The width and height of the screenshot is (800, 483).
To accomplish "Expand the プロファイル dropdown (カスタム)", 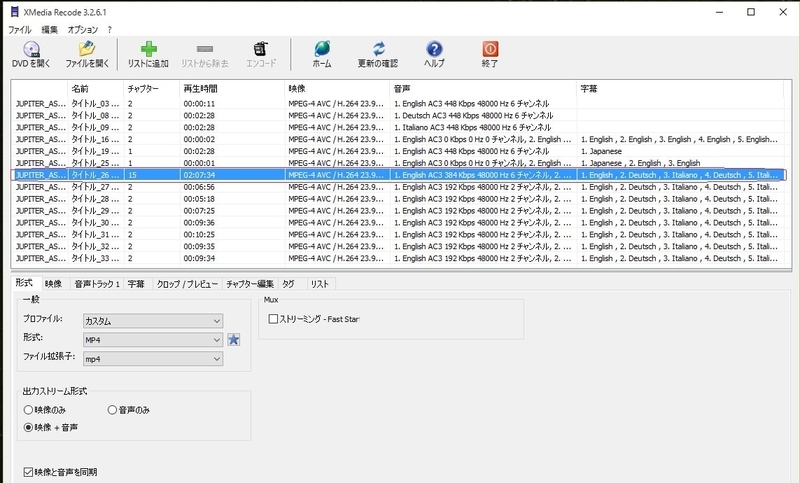I will pyautogui.click(x=153, y=321).
